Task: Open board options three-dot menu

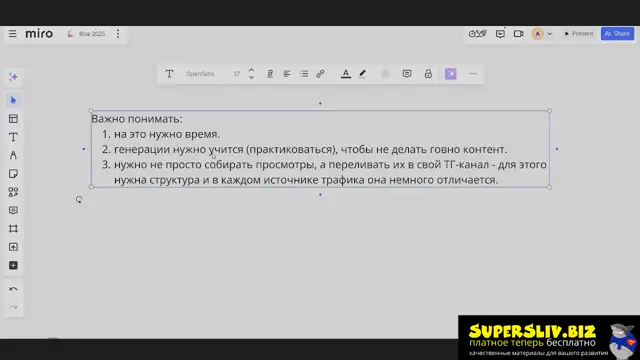Action: (118, 33)
